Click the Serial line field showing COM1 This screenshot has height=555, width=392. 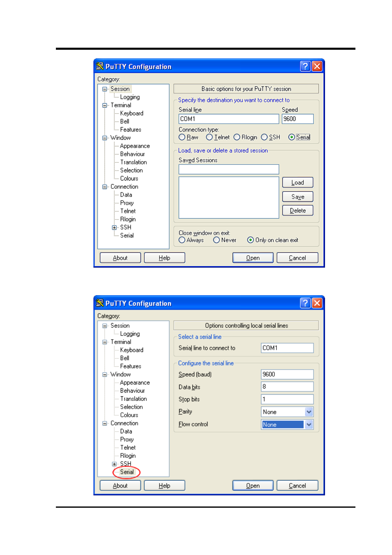(x=229, y=119)
